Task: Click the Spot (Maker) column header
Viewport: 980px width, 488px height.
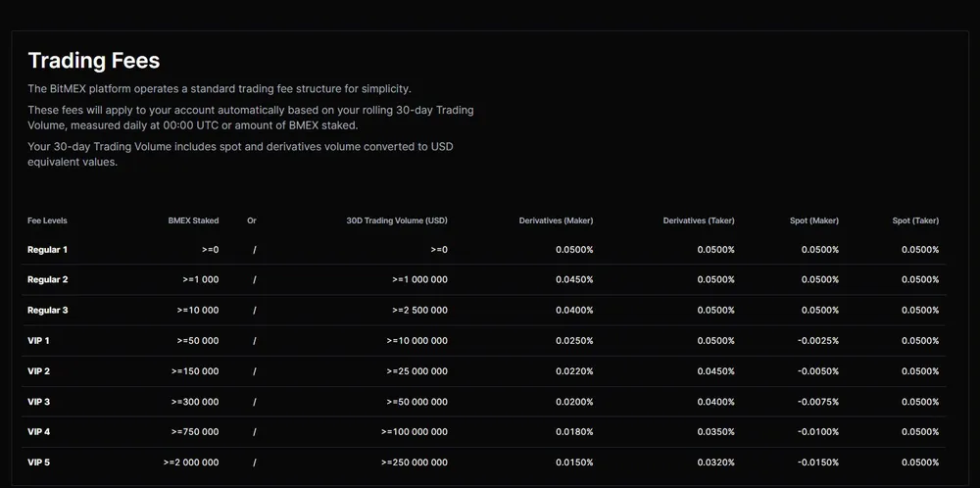Action: coord(813,220)
